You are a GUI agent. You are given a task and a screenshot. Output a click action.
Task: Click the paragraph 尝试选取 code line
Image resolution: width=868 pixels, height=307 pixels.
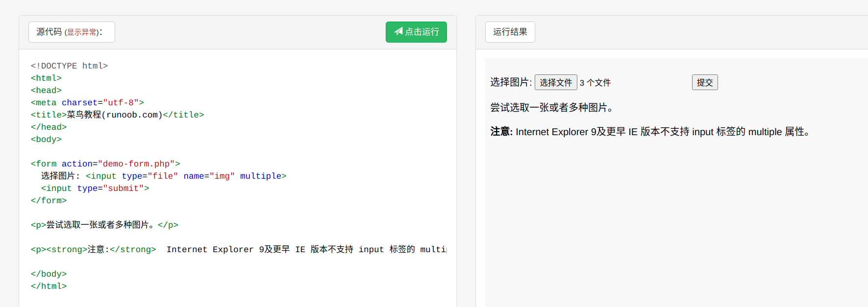pyautogui.click(x=104, y=225)
